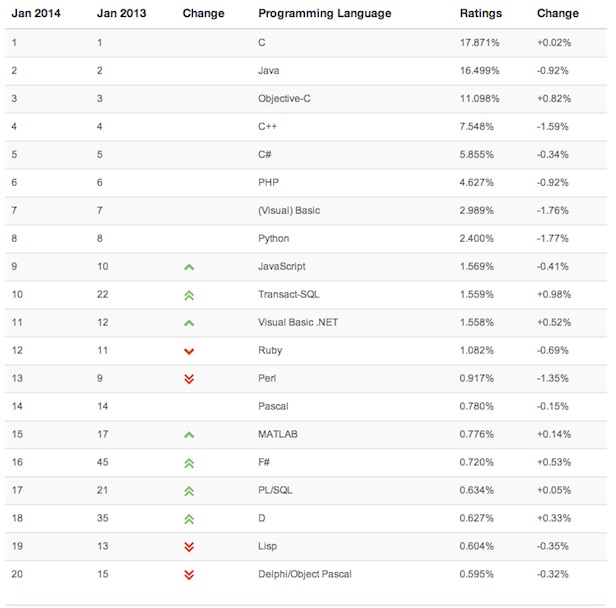Screen dimensions: 616x608
Task: Select the Java language entry
Action: click(x=270, y=71)
